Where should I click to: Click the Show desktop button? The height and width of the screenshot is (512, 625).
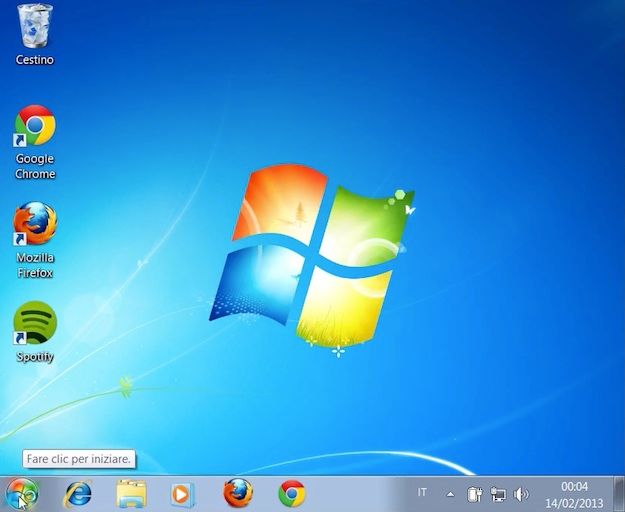pyautogui.click(x=619, y=494)
